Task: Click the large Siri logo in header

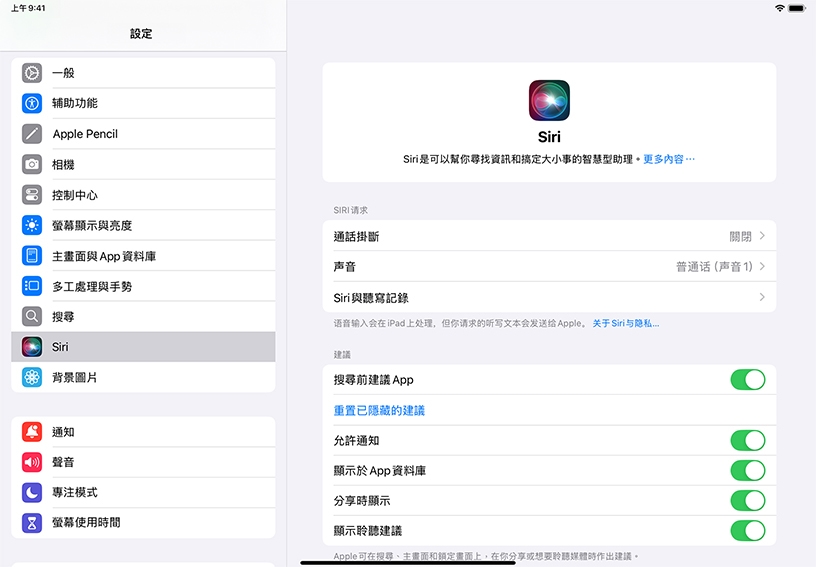Action: (x=549, y=100)
